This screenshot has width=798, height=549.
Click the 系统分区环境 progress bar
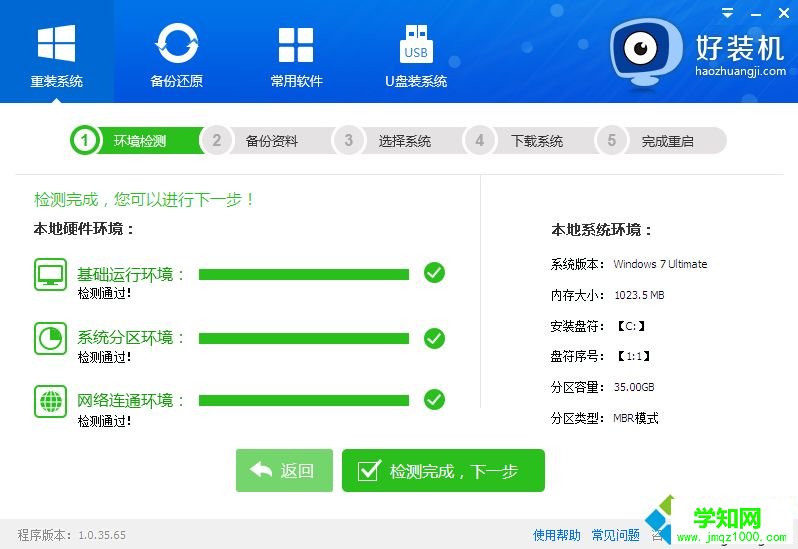(x=304, y=338)
